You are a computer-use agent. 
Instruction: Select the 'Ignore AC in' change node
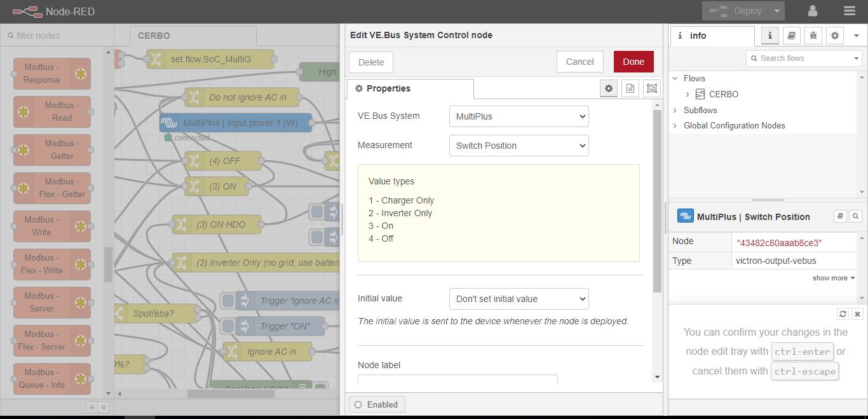click(x=268, y=352)
